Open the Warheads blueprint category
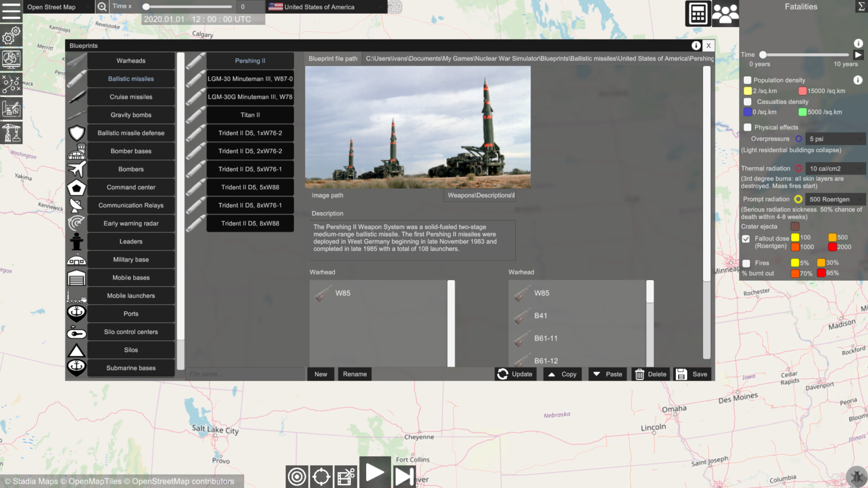 pos(131,60)
